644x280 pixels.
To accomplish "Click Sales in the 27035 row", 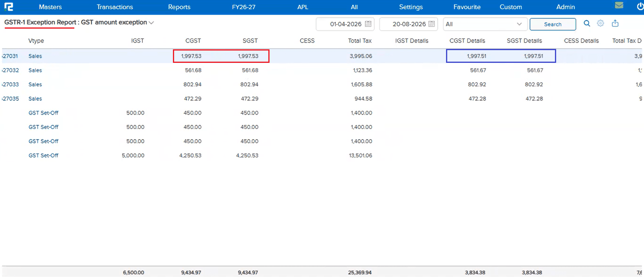I will (35, 99).
